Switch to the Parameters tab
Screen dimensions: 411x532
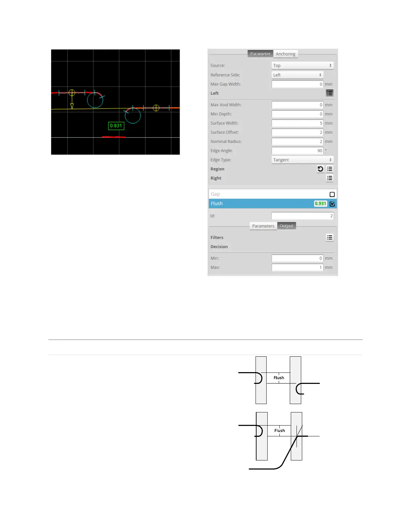(263, 226)
